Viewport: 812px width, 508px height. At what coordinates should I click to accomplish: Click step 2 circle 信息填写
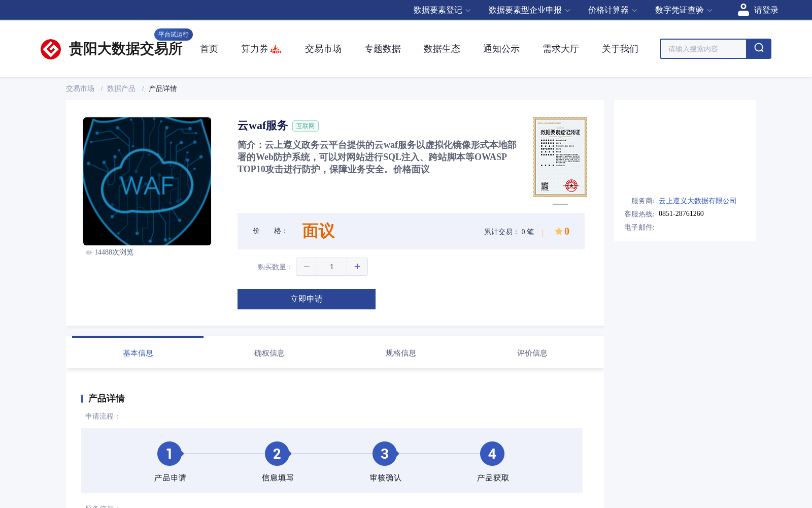coord(277,454)
